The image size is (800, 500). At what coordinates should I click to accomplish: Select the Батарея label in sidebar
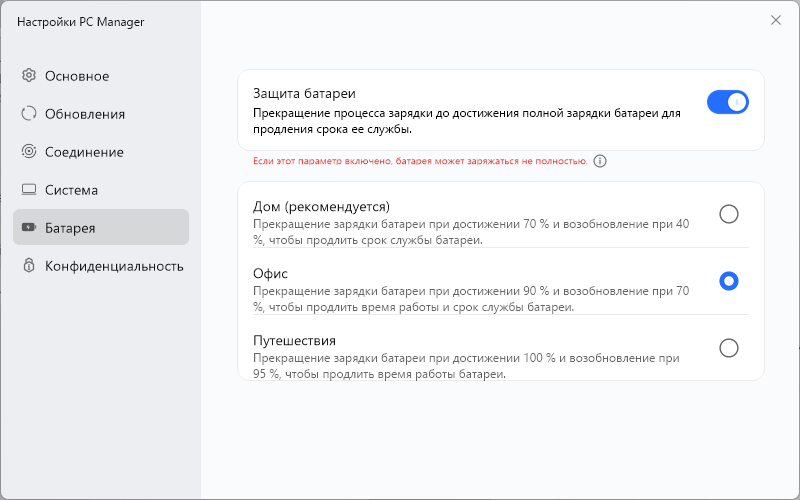[70, 228]
